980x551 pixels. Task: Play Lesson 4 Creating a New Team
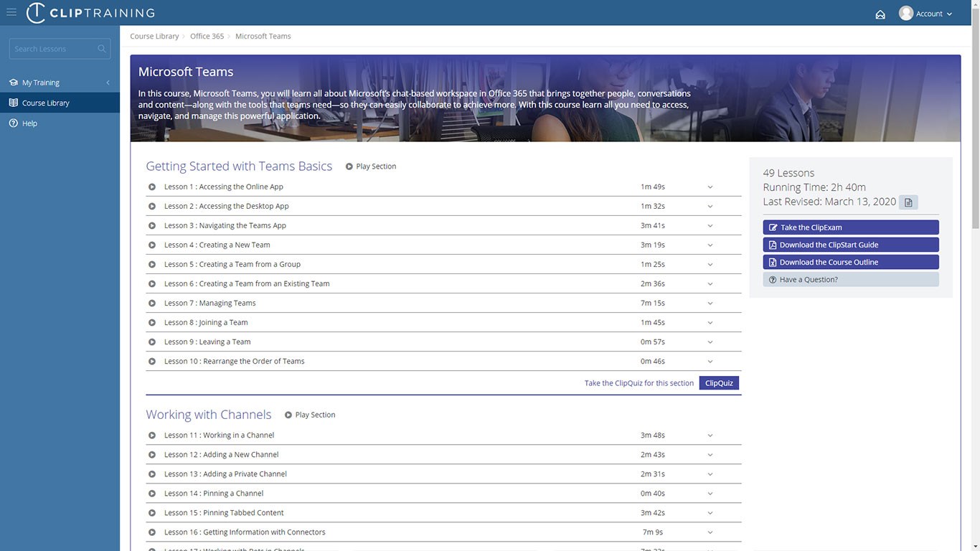pyautogui.click(x=152, y=245)
